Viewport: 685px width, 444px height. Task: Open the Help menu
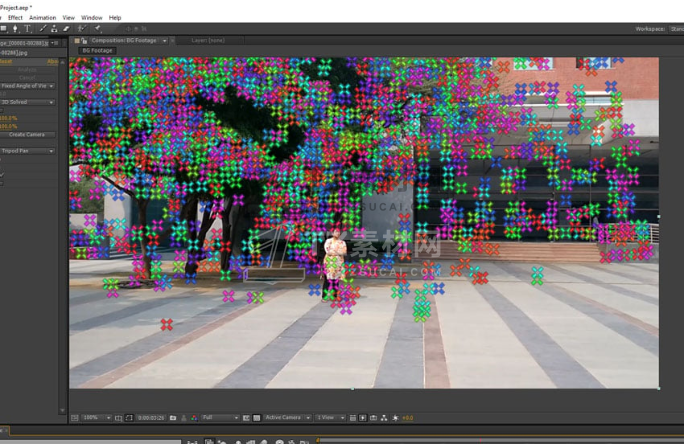point(115,18)
